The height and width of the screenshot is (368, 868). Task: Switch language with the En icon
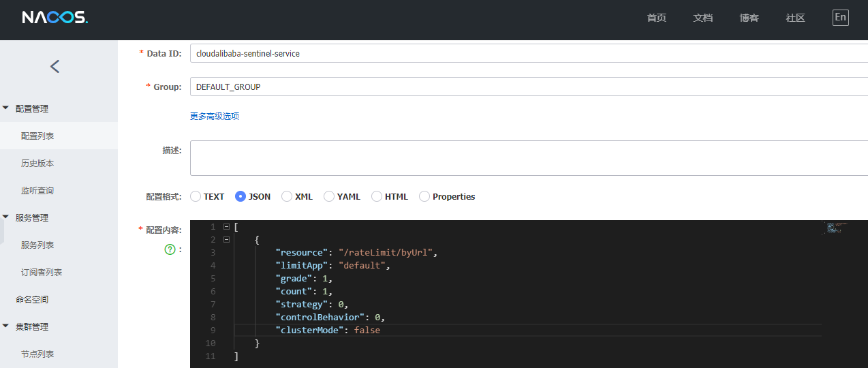click(x=840, y=18)
